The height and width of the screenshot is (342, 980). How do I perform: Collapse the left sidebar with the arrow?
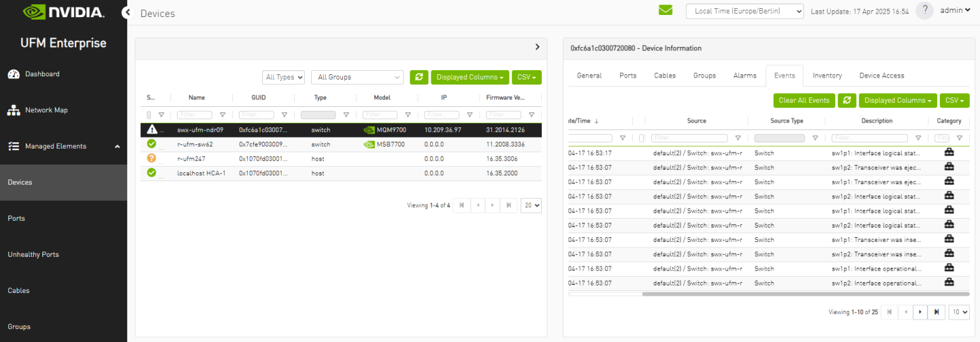pyautogui.click(x=127, y=12)
